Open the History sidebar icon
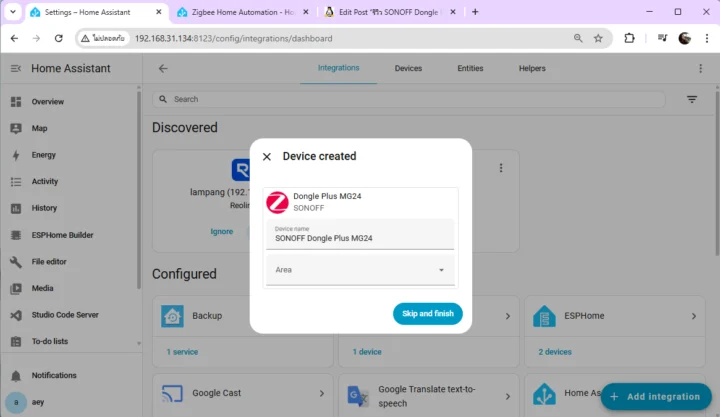 [16, 208]
